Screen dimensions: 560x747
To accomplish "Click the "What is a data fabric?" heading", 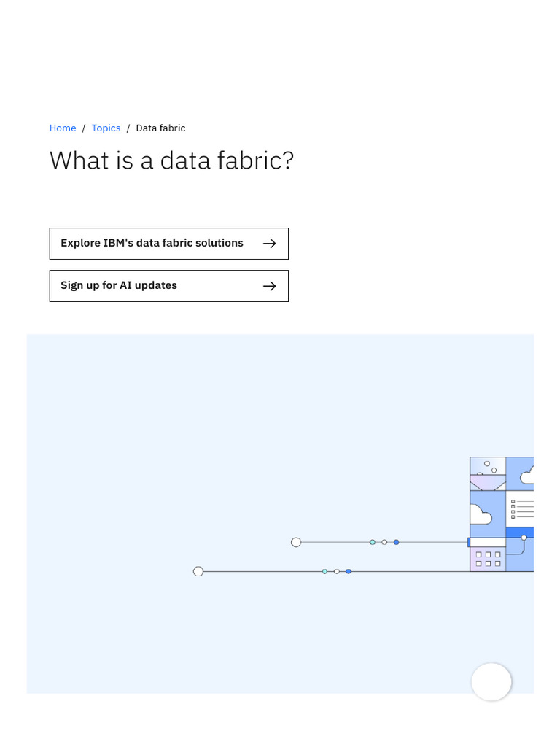I will (171, 160).
